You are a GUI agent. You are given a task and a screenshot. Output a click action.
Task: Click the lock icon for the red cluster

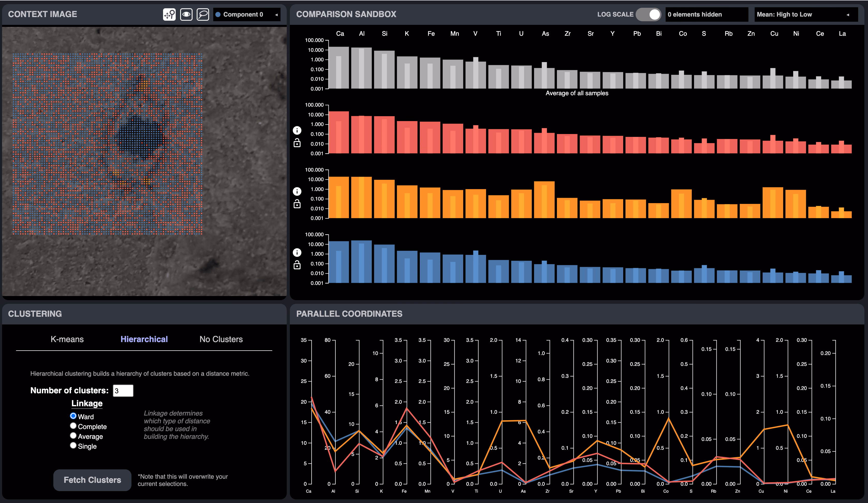297,143
